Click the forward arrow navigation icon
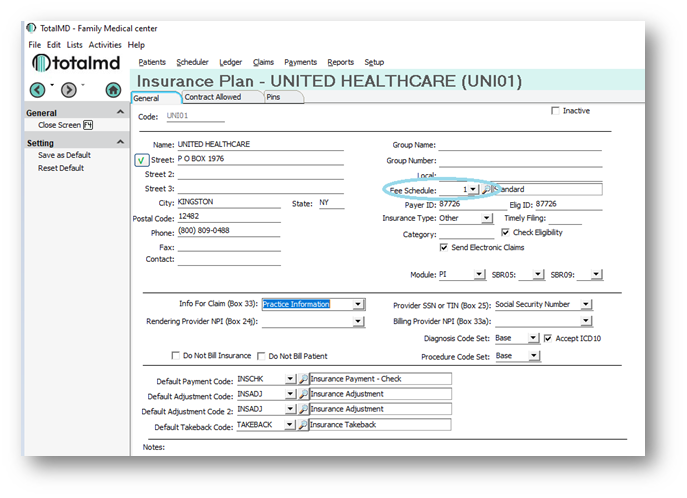The image size is (687, 498). [x=69, y=90]
